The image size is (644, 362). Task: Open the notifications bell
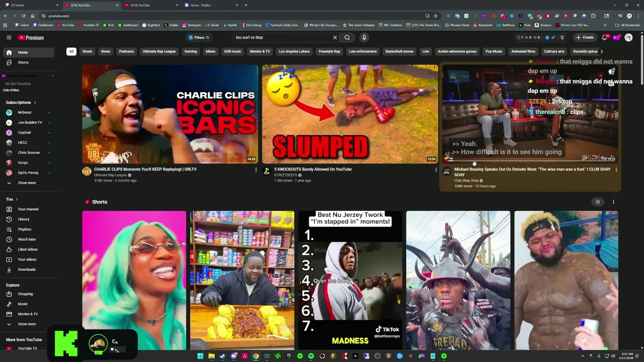coord(605,38)
